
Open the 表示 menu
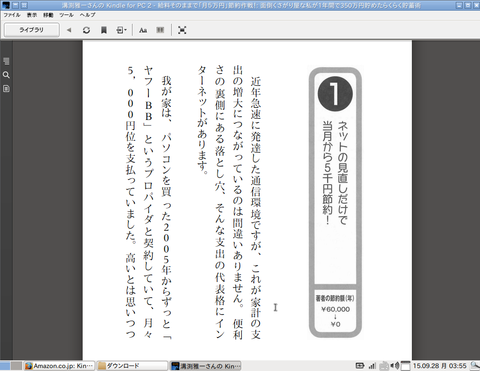[x=32, y=15]
